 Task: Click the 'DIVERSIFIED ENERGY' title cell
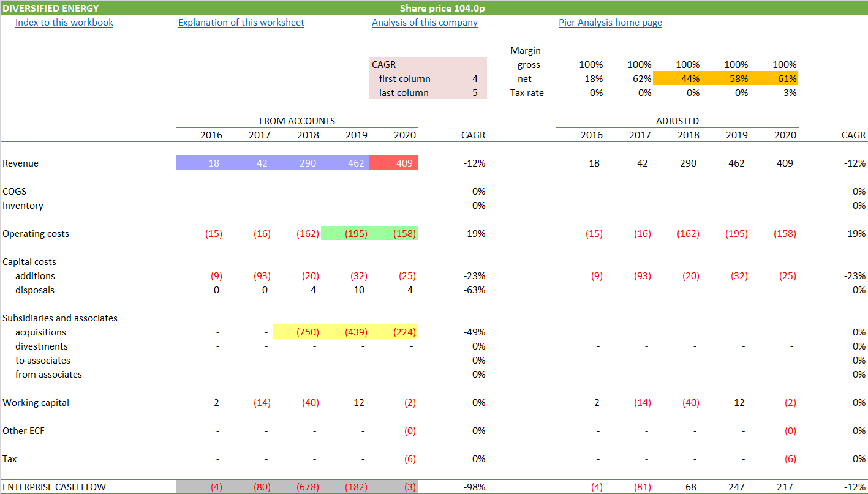point(51,9)
